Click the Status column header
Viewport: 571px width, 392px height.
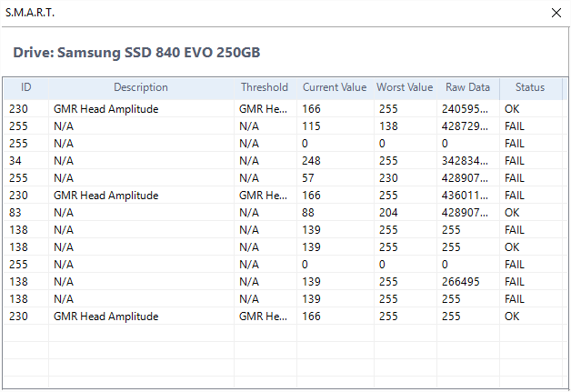point(530,87)
